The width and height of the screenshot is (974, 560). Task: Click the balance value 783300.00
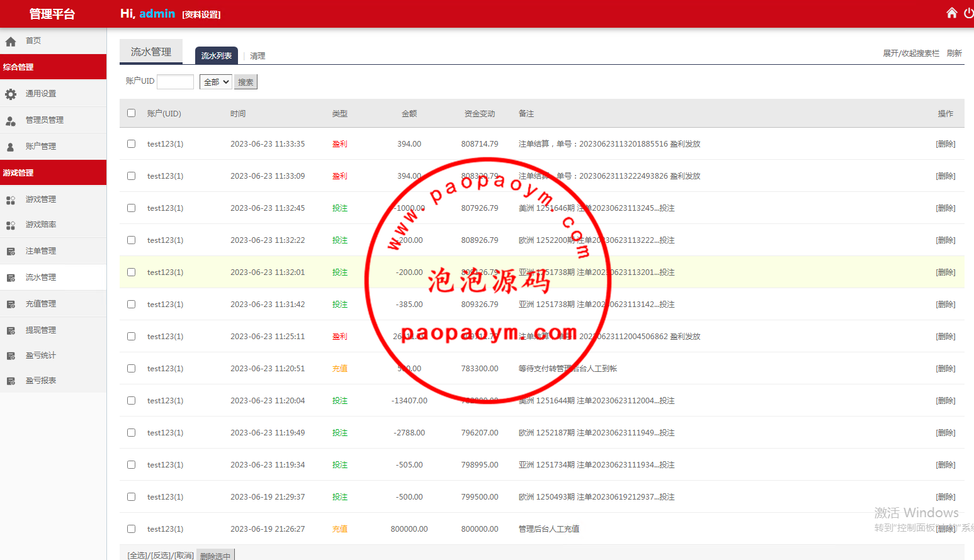[x=480, y=369]
